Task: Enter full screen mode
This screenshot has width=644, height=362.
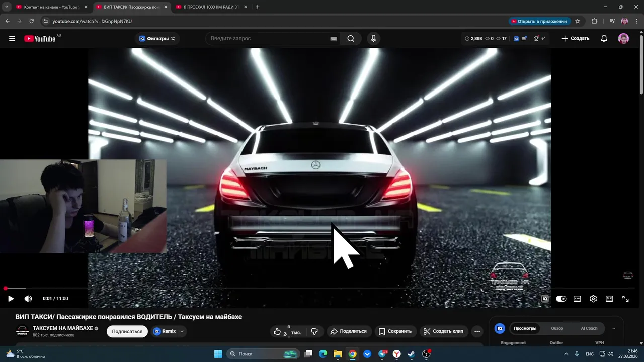Action: [625, 299]
